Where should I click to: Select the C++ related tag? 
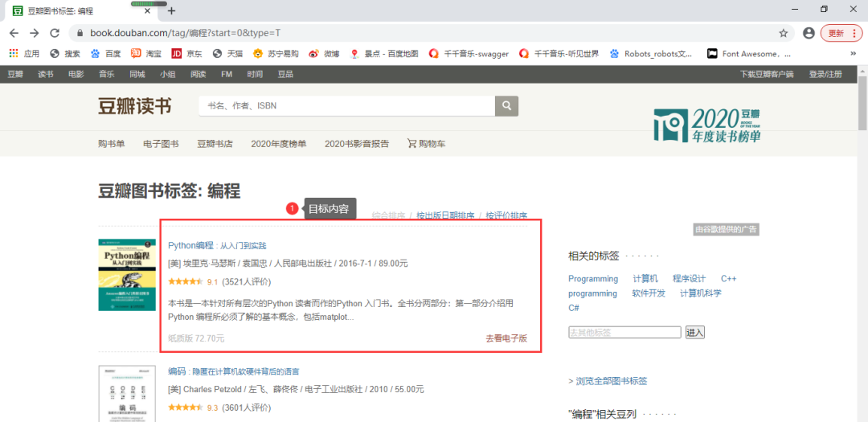[x=728, y=279]
